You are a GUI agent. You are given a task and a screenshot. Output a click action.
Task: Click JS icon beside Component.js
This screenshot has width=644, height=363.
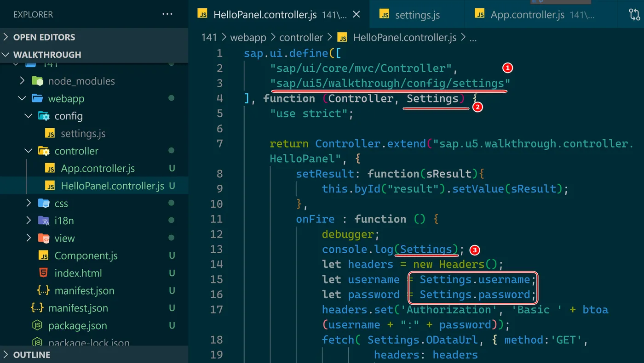point(44,256)
